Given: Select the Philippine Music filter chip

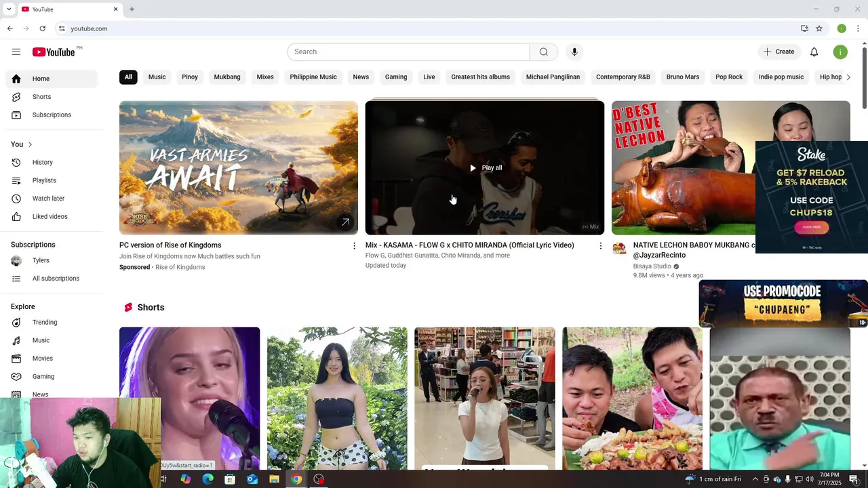Looking at the screenshot, I should (313, 77).
